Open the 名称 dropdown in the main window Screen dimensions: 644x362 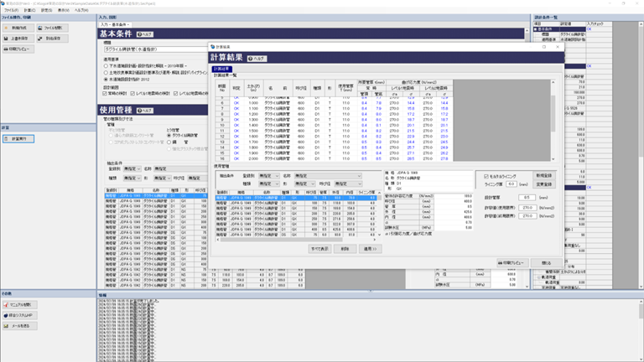[181, 168]
